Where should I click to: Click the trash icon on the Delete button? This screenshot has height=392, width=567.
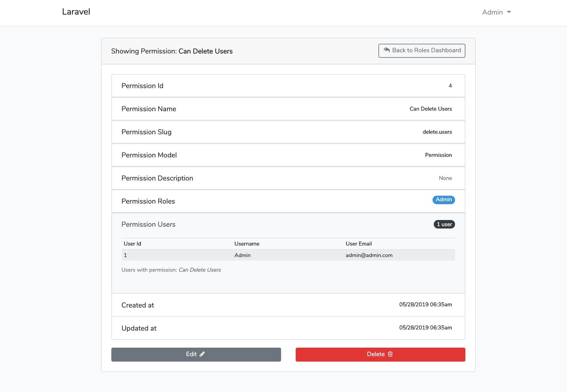391,354
